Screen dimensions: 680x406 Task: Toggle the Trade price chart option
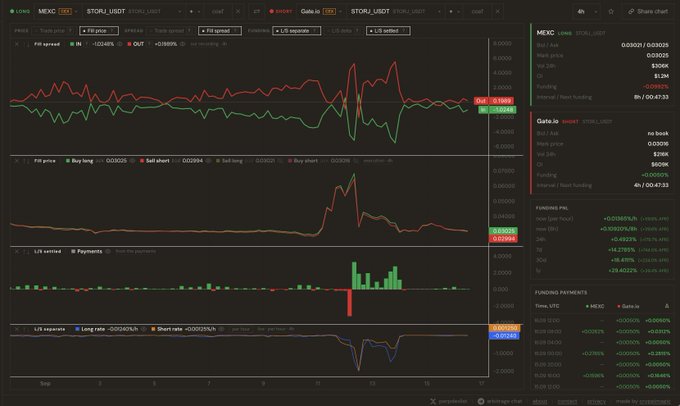[55, 31]
